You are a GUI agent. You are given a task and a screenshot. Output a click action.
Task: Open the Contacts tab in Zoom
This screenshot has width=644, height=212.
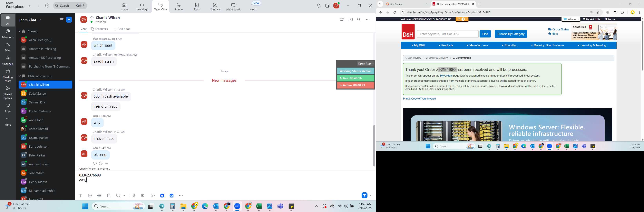tap(215, 7)
